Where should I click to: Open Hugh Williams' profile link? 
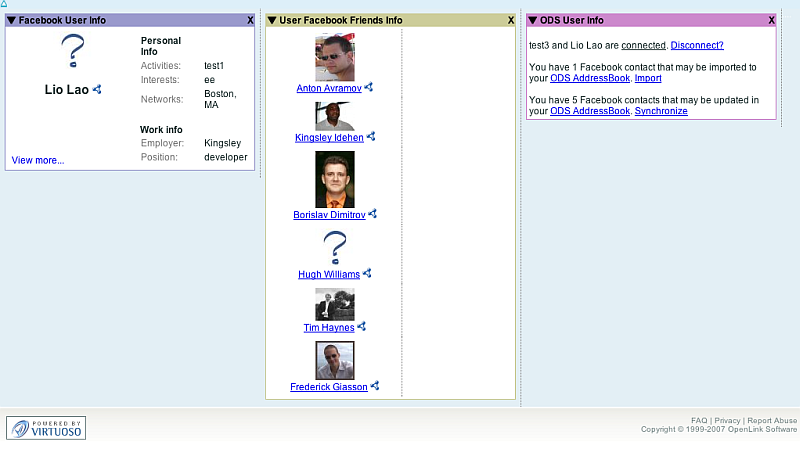point(329,274)
